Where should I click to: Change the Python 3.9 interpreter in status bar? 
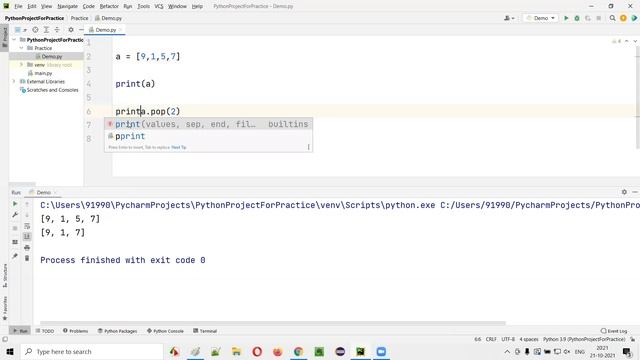(x=584, y=339)
